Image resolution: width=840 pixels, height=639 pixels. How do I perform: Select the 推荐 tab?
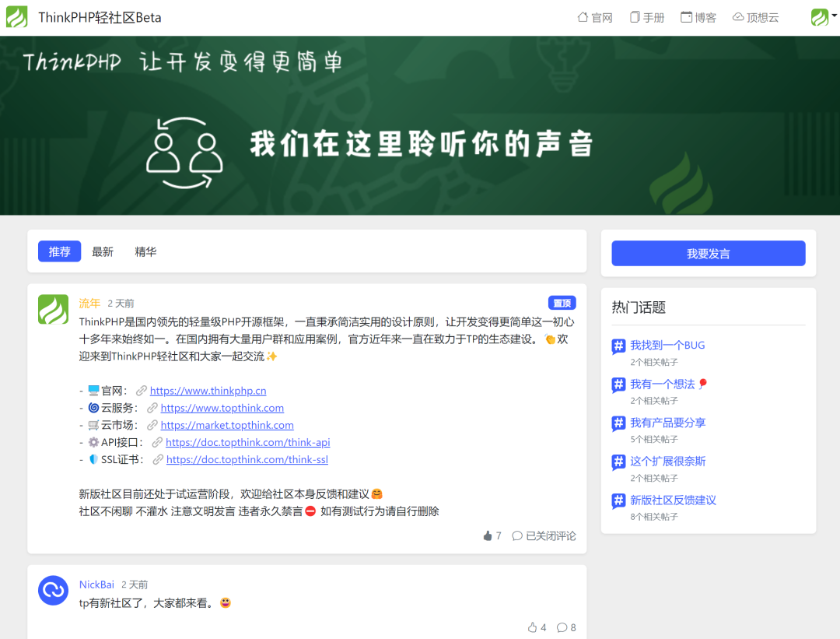[x=60, y=251]
